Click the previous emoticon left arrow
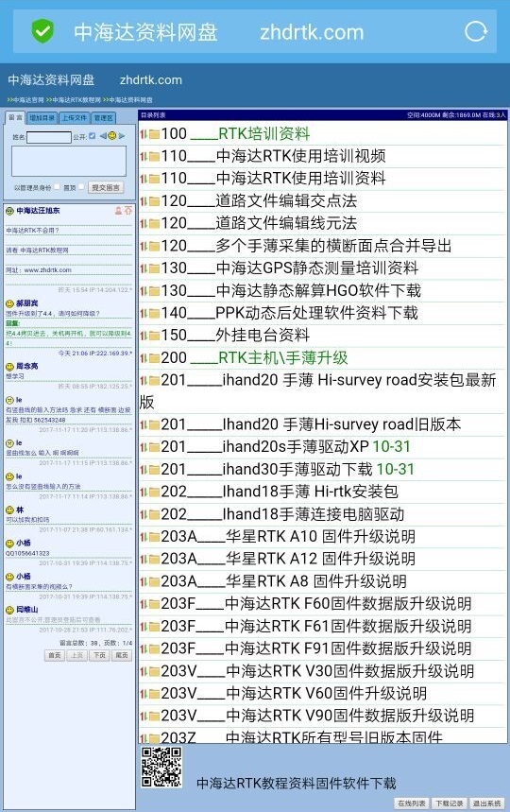This screenshot has height=812, width=510. pos(103,136)
